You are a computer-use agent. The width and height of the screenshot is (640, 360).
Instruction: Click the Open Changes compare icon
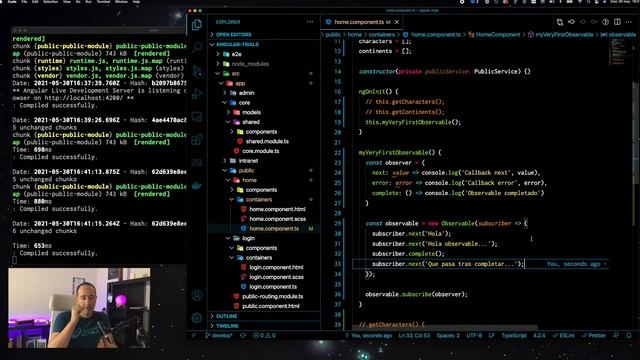pos(560,22)
